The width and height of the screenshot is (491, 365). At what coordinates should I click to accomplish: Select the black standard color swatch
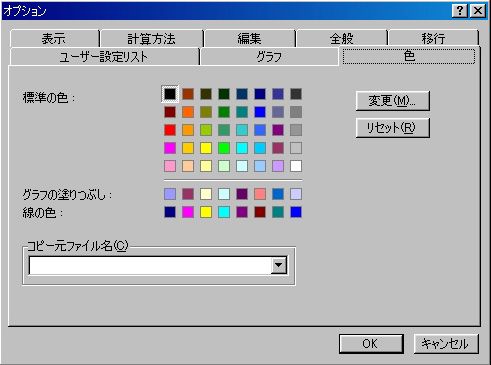coord(170,94)
